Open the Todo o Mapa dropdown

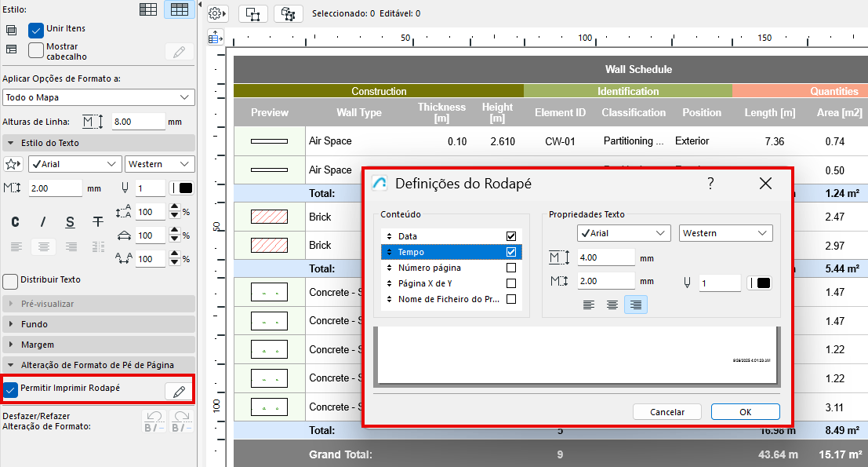coord(98,97)
